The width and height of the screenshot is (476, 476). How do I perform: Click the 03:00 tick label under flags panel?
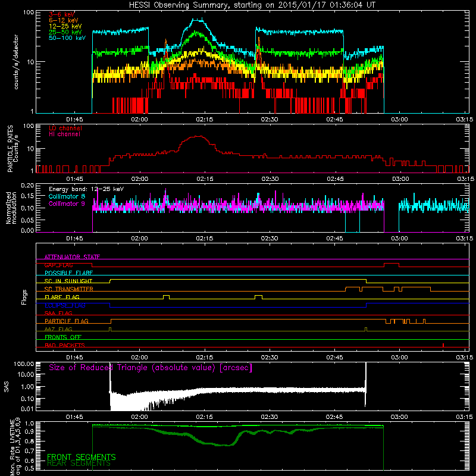(x=399, y=357)
